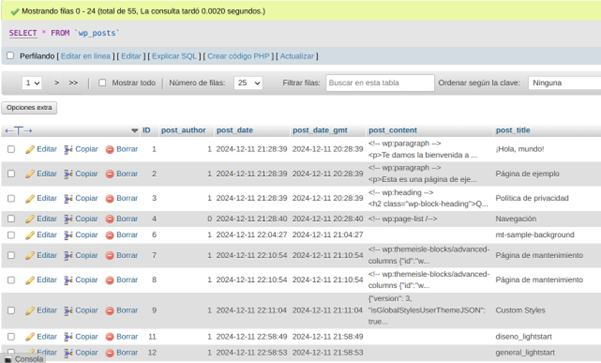
Task: Click the Política de privacidad title cell
Action: point(532,199)
